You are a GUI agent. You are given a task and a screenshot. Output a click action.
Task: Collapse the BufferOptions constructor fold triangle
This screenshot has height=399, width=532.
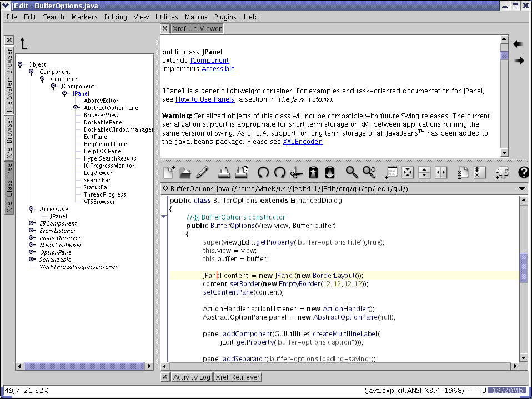pos(164,217)
